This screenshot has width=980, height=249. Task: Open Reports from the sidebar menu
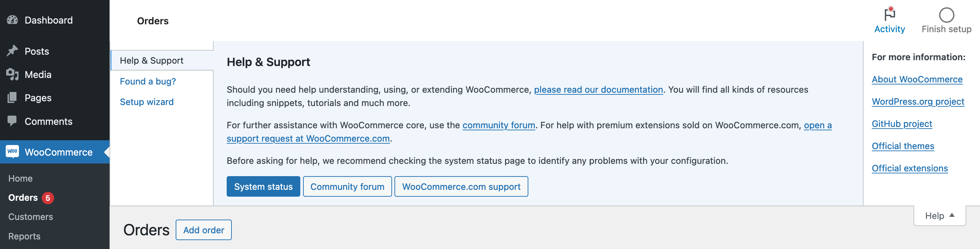[24, 236]
